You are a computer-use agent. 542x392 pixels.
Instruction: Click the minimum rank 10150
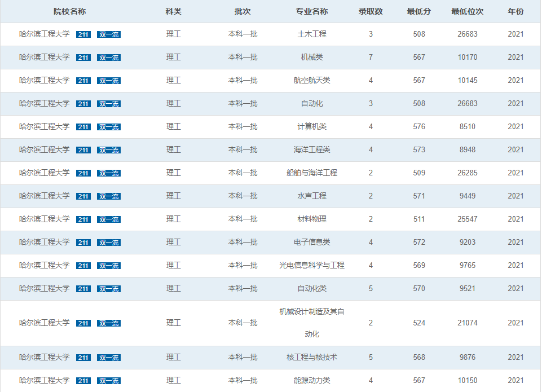click(x=468, y=381)
